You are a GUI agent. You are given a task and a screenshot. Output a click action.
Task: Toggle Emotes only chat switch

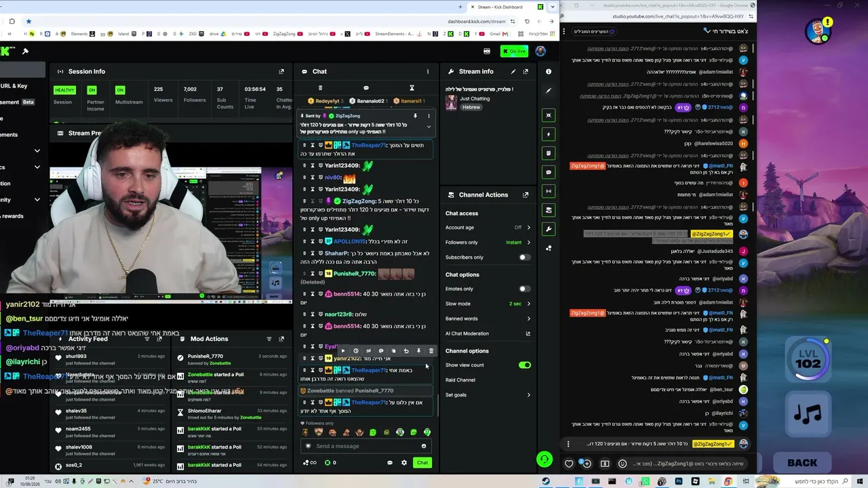(x=524, y=289)
